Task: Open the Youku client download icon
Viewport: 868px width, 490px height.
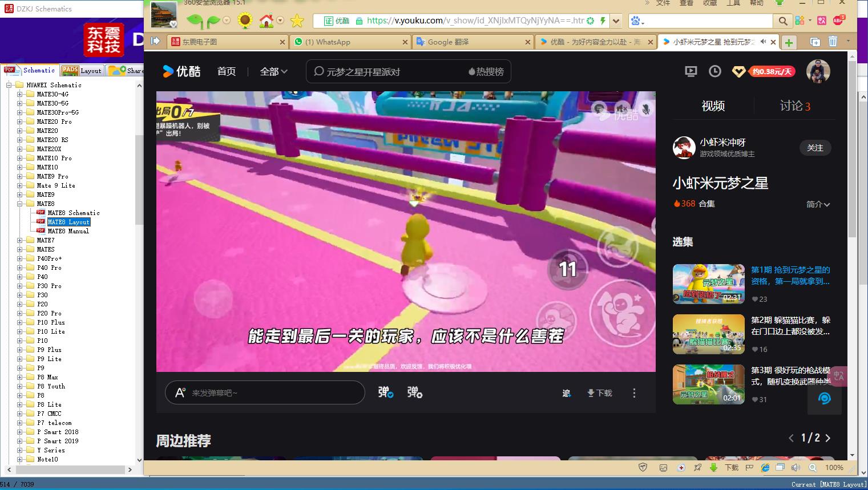Action: coord(691,71)
